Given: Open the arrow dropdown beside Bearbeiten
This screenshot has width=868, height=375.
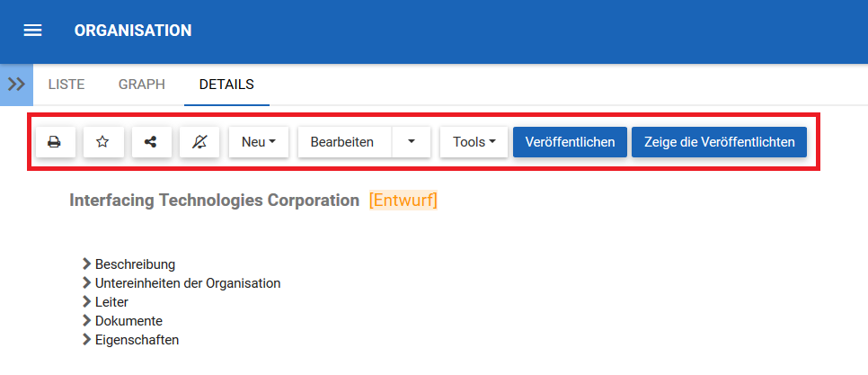Looking at the screenshot, I should click(412, 142).
